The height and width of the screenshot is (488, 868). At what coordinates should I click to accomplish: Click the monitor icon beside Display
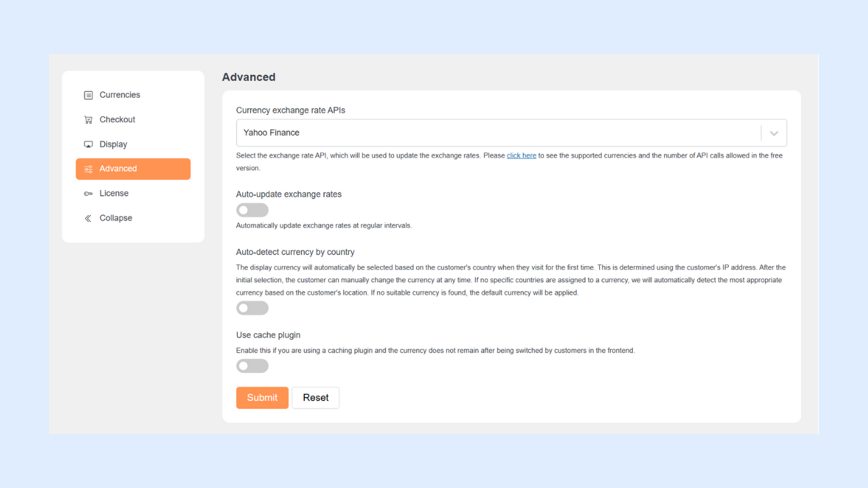coord(88,145)
